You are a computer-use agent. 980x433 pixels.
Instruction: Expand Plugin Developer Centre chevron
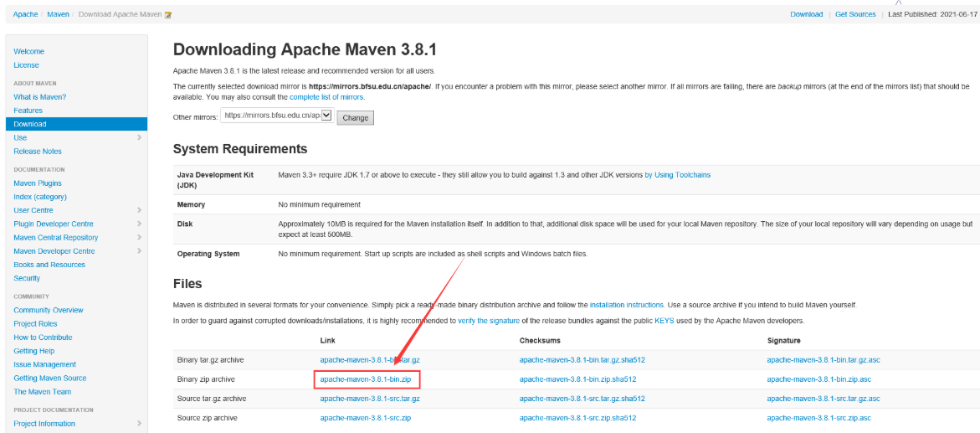(140, 224)
